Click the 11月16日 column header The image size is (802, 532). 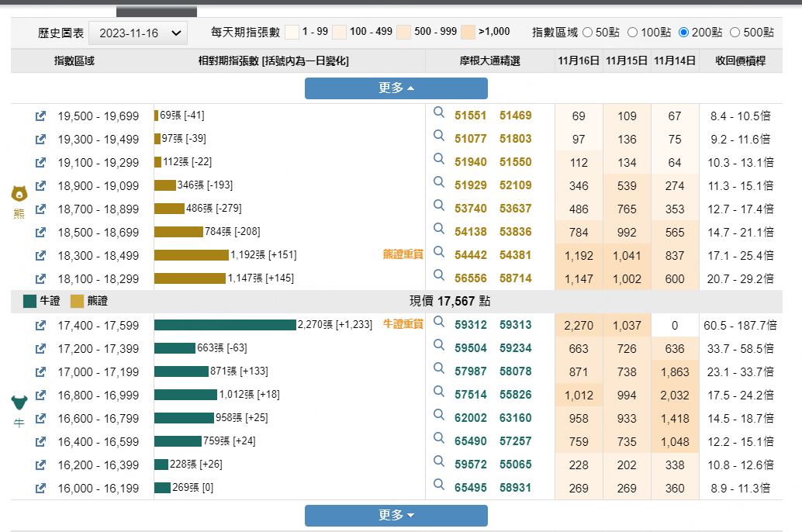coord(579,61)
